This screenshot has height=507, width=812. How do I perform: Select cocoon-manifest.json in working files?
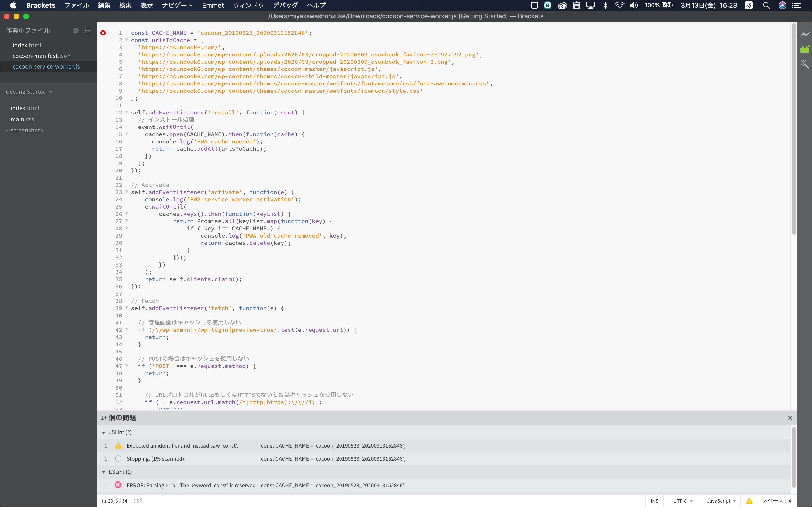pos(41,56)
